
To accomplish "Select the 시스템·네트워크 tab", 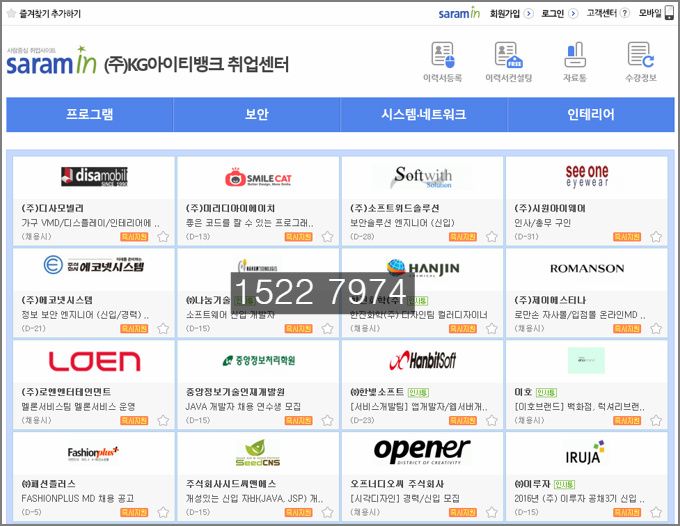I will tap(424, 114).
